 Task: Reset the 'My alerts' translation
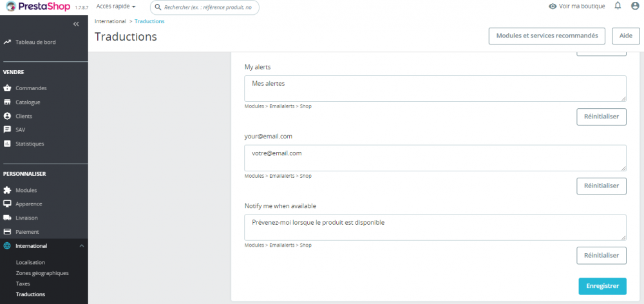(x=601, y=117)
